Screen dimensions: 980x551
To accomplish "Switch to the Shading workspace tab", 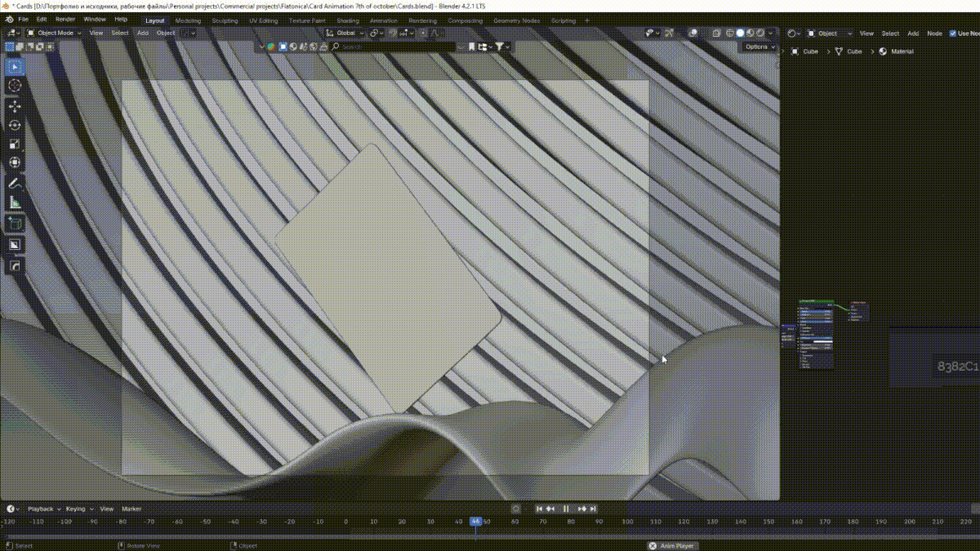I will (x=347, y=20).
